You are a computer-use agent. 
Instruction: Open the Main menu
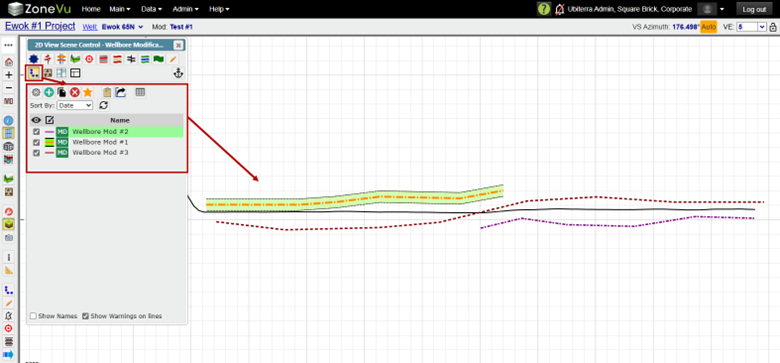click(x=120, y=9)
